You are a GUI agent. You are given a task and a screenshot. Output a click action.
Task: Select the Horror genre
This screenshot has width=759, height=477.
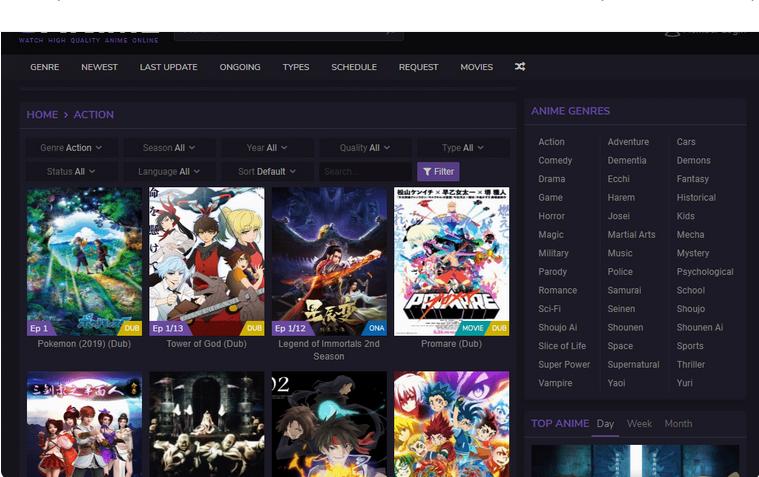(552, 216)
